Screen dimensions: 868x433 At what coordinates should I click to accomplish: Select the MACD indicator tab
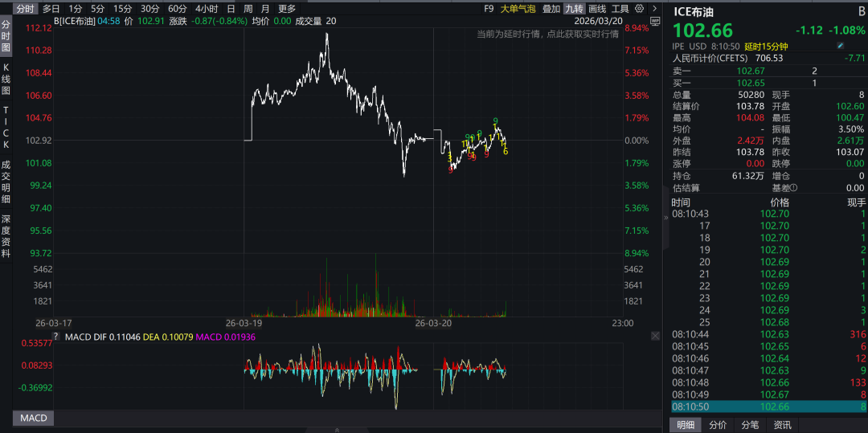coord(34,418)
